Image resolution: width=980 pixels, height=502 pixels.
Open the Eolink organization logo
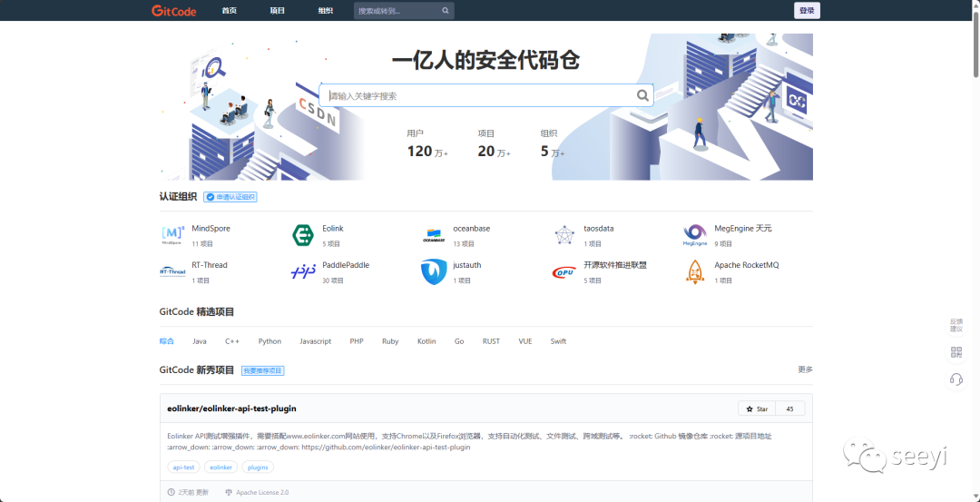click(303, 235)
